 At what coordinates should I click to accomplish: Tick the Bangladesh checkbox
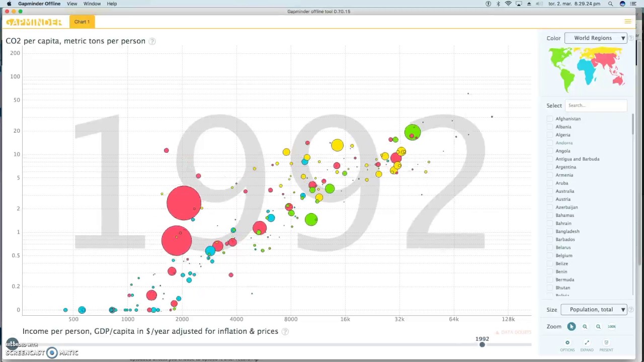click(x=550, y=231)
